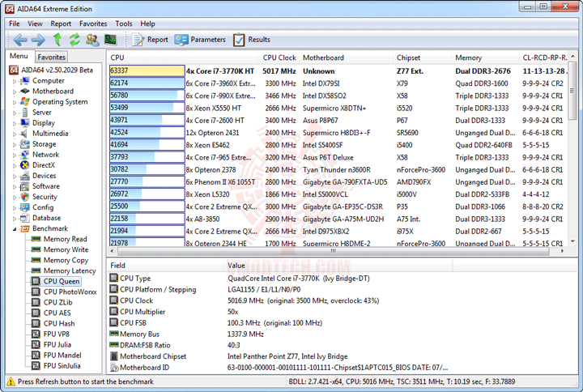Image resolution: width=583 pixels, height=392 pixels.
Task: Click the results horizontal scrollbar thumb
Action: pyautogui.click(x=333, y=251)
